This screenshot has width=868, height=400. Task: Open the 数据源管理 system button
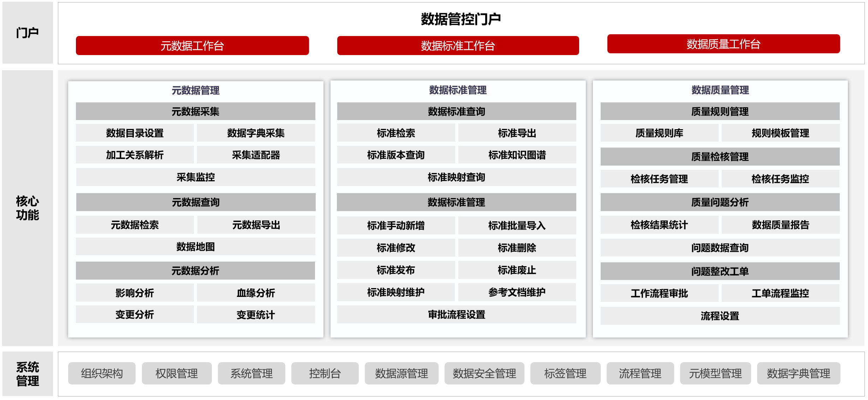(x=402, y=373)
